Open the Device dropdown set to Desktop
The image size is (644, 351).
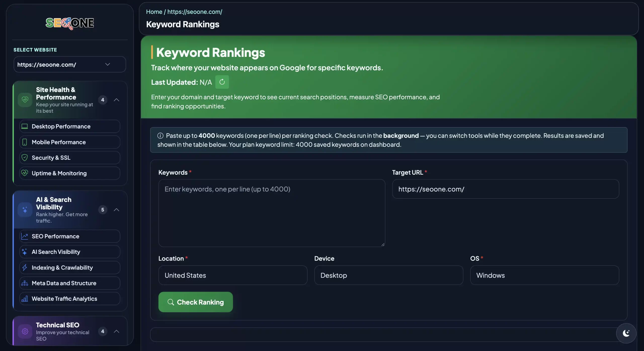pos(389,275)
